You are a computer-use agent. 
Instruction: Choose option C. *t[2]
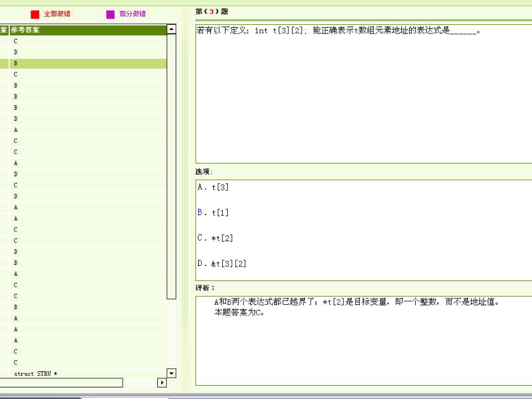(x=215, y=238)
